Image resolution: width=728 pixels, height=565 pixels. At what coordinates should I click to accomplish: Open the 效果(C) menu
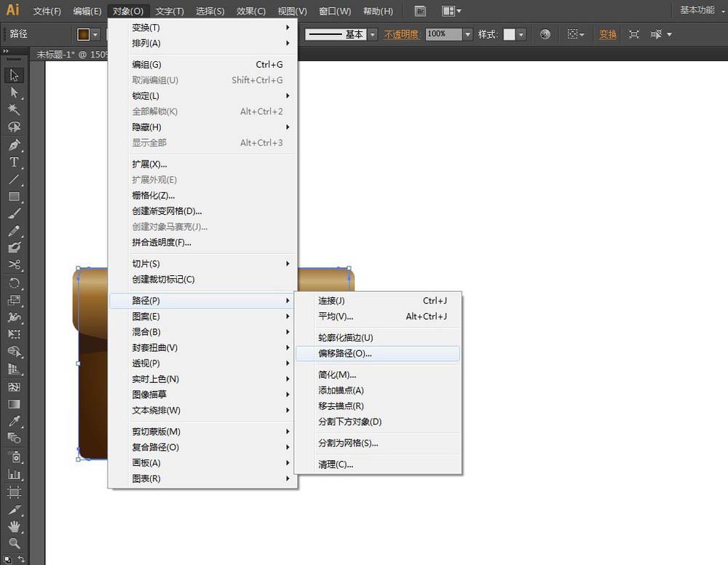[250, 11]
